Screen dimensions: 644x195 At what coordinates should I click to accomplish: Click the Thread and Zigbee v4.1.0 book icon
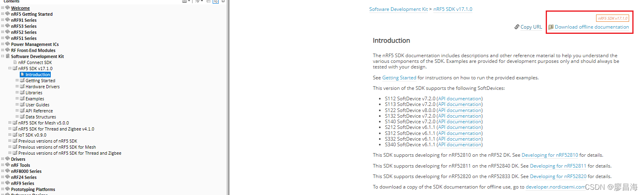coord(15,129)
